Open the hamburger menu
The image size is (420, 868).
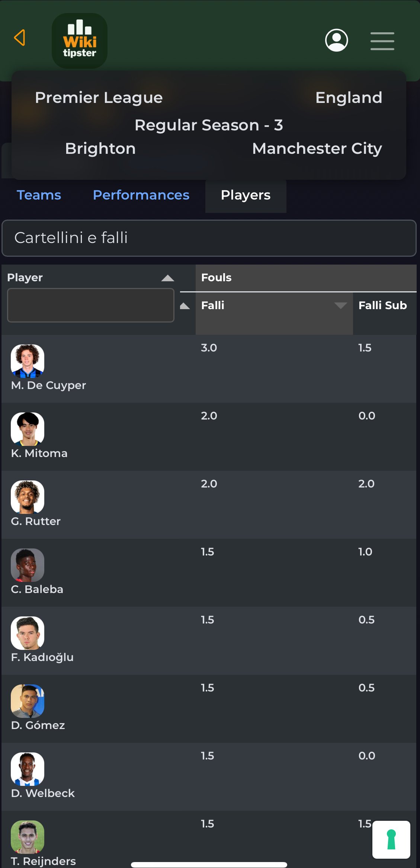tap(382, 41)
